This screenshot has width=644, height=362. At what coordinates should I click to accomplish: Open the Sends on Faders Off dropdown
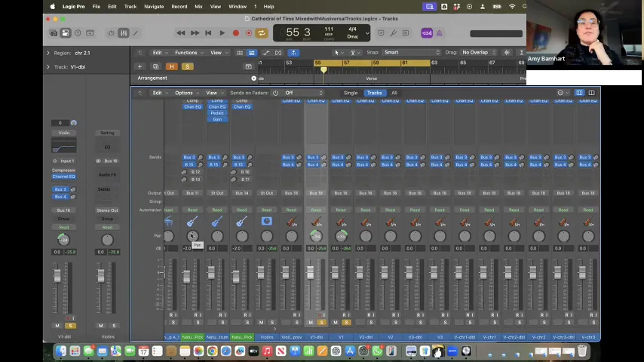tap(303, 93)
